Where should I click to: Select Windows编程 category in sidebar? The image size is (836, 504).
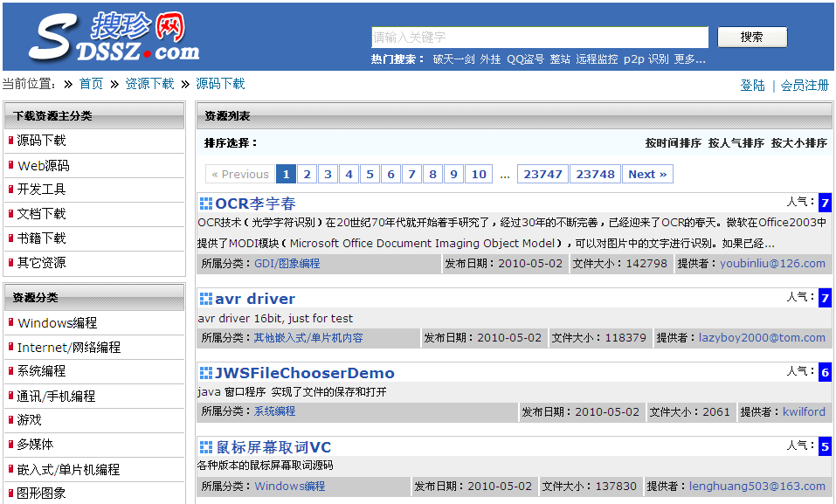coord(57,323)
